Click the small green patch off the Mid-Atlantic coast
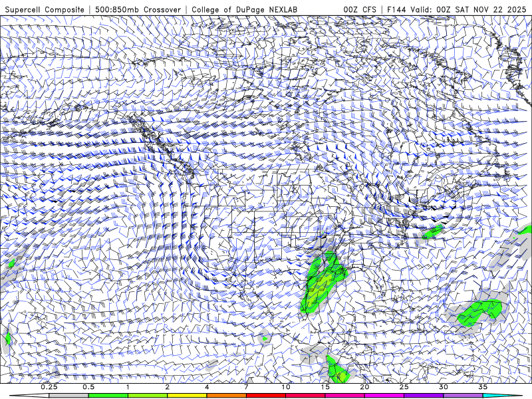 pyautogui.click(x=433, y=232)
